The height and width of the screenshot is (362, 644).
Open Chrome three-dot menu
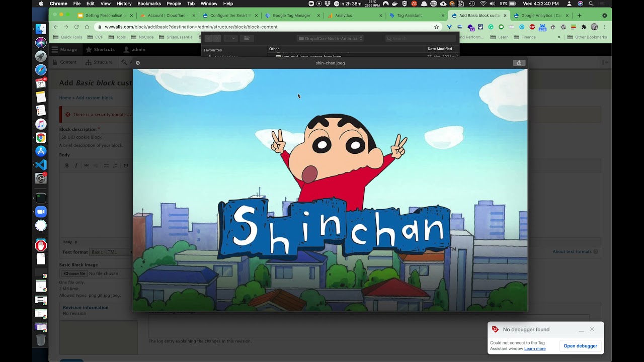[x=604, y=27]
